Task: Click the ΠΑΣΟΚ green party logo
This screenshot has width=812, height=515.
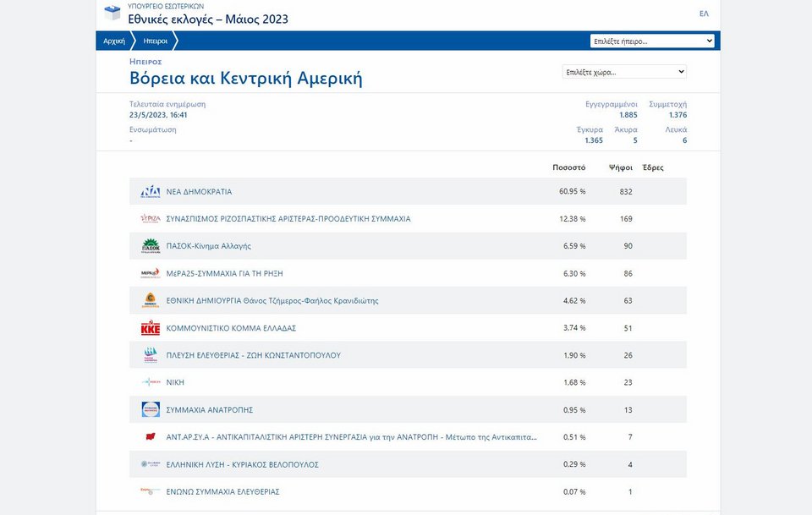Action: (x=150, y=246)
